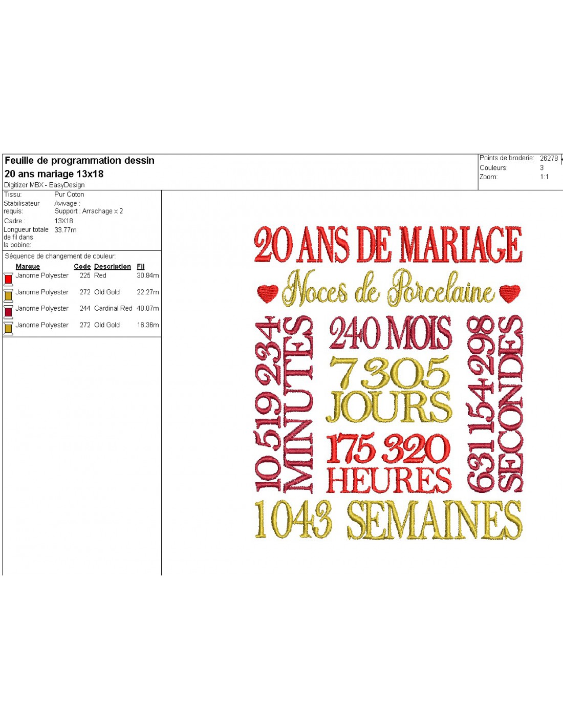The width and height of the screenshot is (563, 728).
Task: Select the vertical 'MINUTES' text on the left
Action: (x=298, y=404)
